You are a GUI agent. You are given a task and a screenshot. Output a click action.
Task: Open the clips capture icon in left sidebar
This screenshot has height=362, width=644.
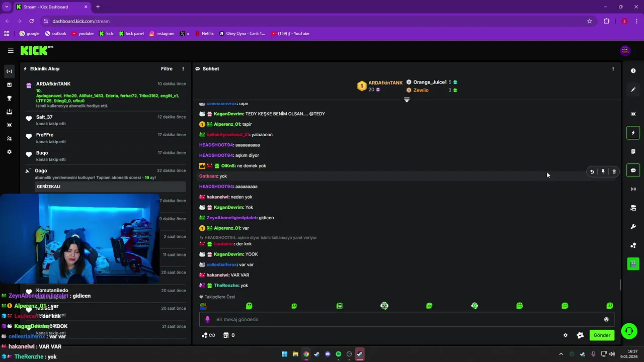pyautogui.click(x=9, y=125)
